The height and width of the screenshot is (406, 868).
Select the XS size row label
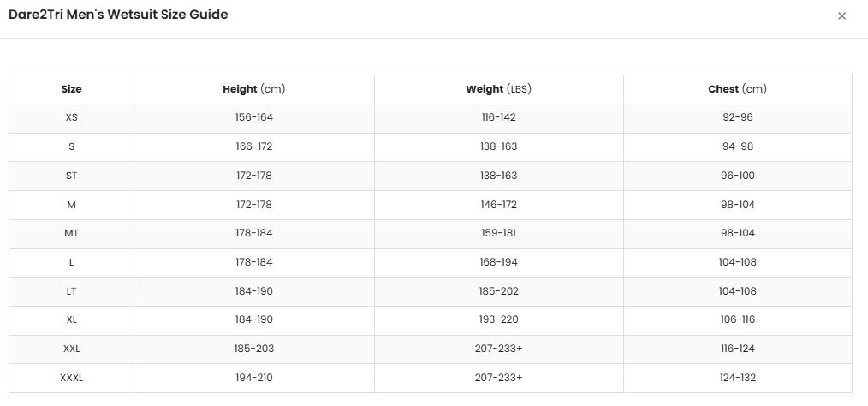(71, 118)
